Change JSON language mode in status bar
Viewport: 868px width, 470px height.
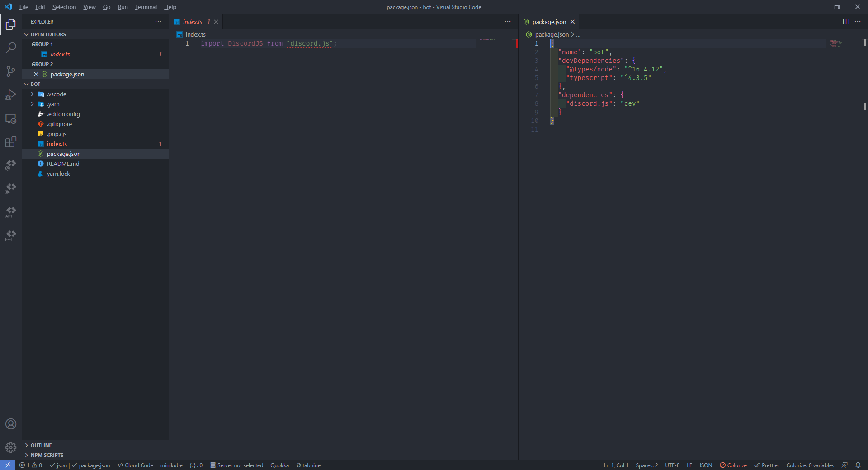706,465
